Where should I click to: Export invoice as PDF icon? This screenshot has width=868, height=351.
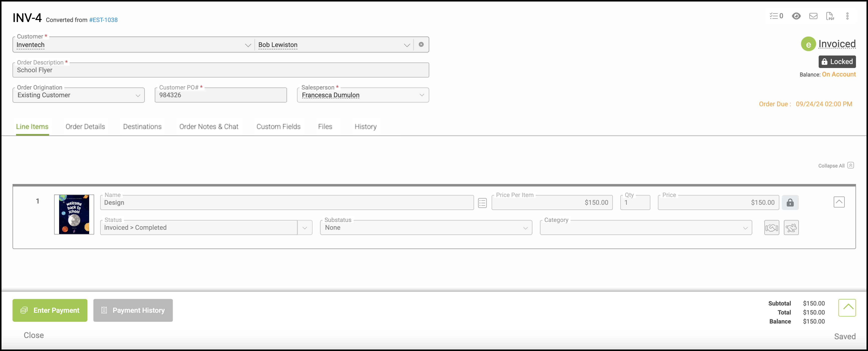coord(830,16)
